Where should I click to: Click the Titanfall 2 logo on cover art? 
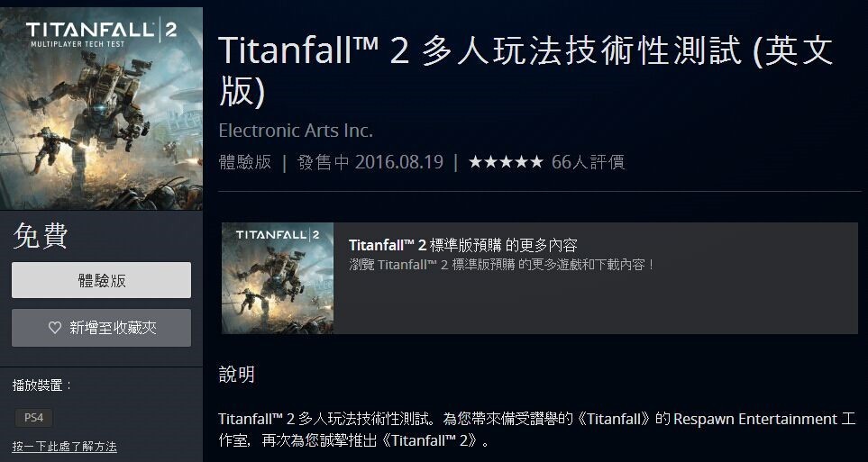(x=101, y=33)
